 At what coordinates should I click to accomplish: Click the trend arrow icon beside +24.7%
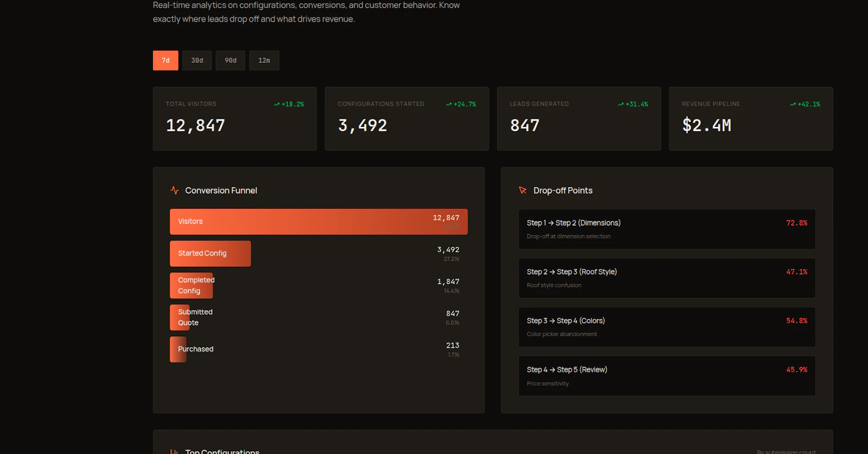click(449, 104)
